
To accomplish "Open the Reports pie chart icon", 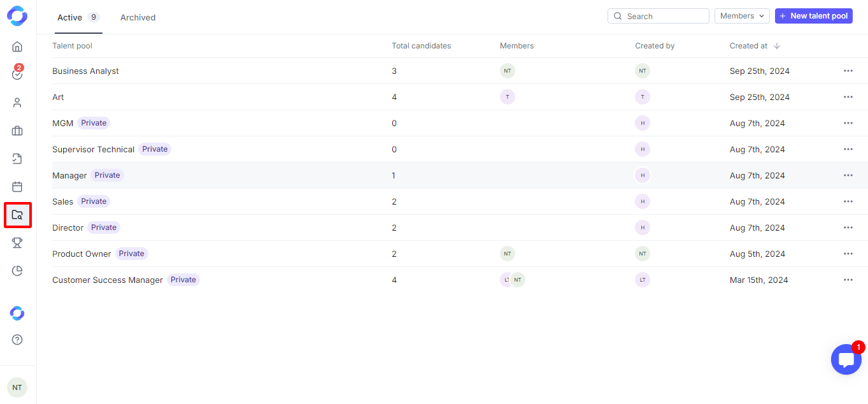I will coord(17,271).
